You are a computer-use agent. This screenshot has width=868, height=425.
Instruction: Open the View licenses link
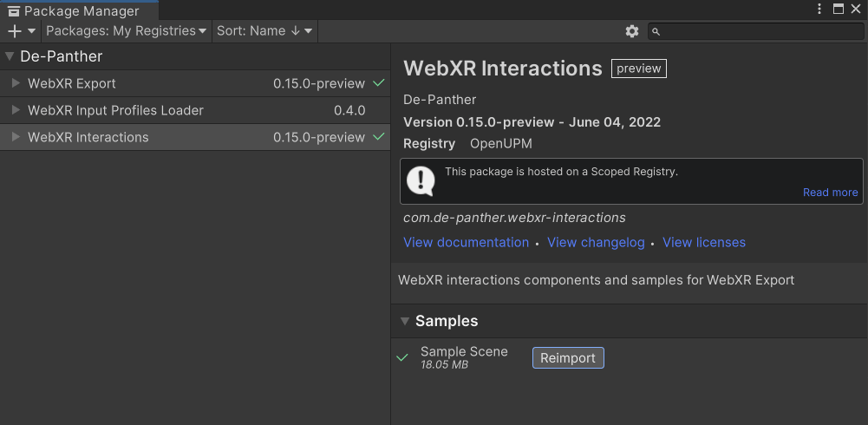(704, 242)
